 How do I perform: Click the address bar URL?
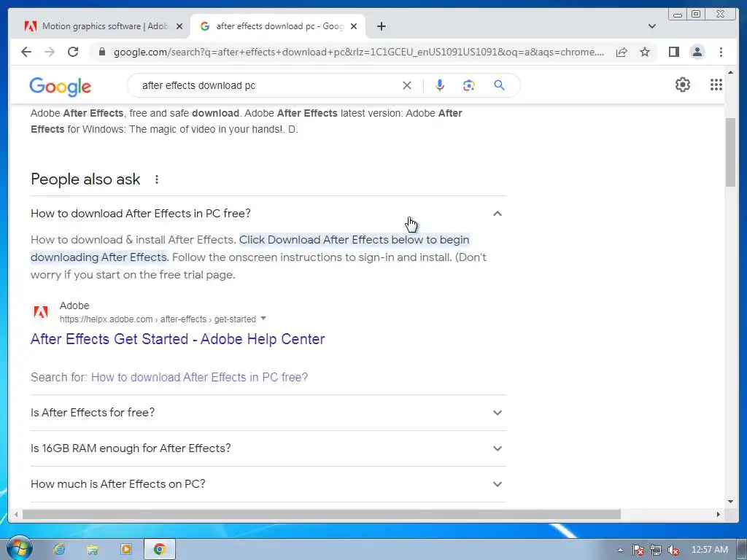pyautogui.click(x=358, y=52)
